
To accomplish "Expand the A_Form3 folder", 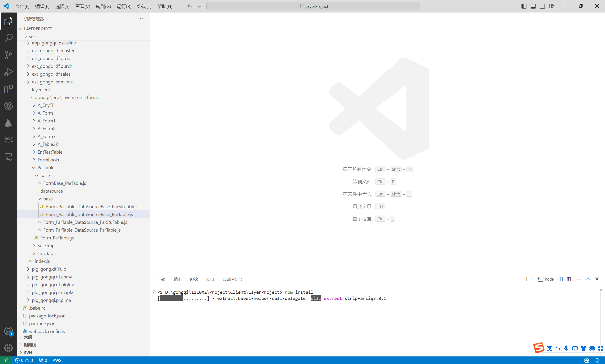I will click(x=46, y=136).
